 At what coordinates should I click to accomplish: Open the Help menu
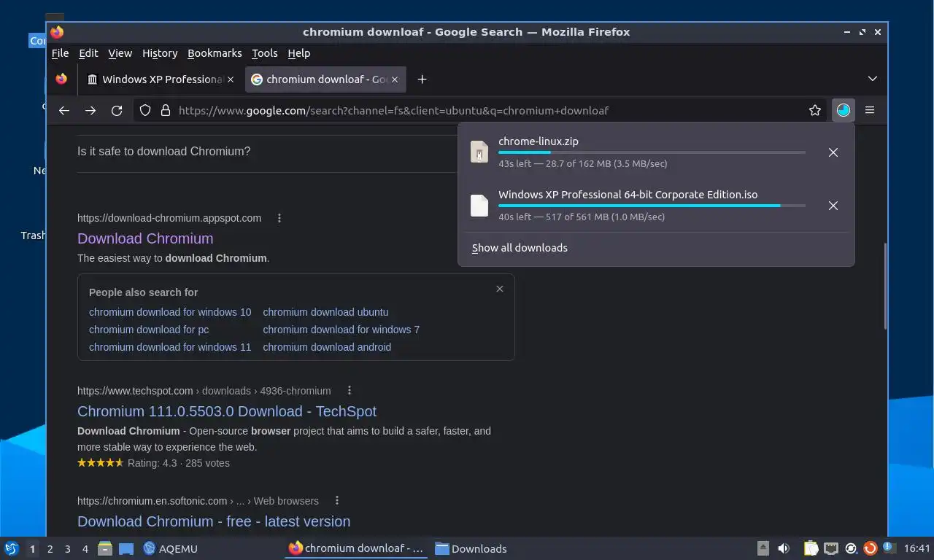[299, 53]
